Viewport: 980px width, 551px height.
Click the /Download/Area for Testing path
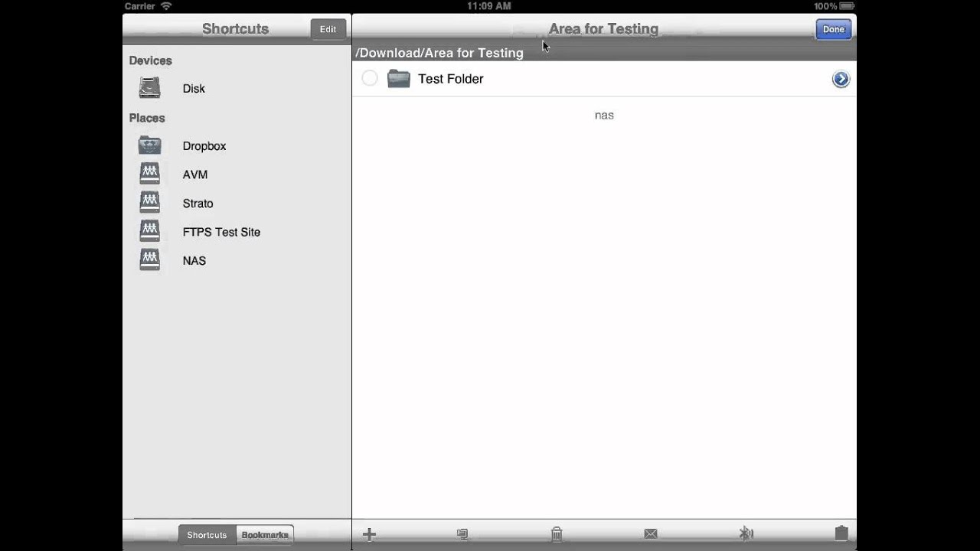pyautogui.click(x=439, y=53)
